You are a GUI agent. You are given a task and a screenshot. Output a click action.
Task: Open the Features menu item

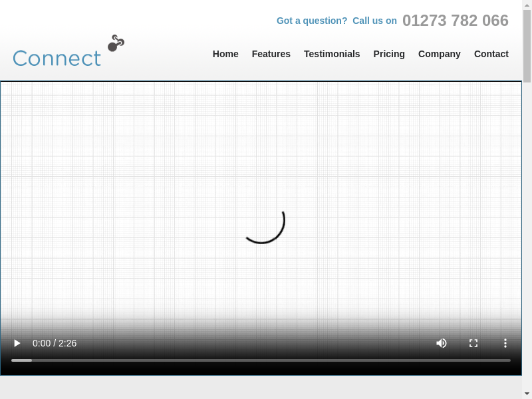tap(271, 54)
